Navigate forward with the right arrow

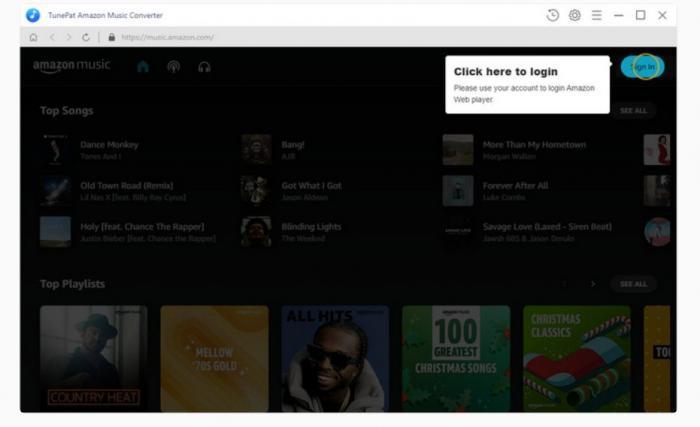(x=68, y=37)
